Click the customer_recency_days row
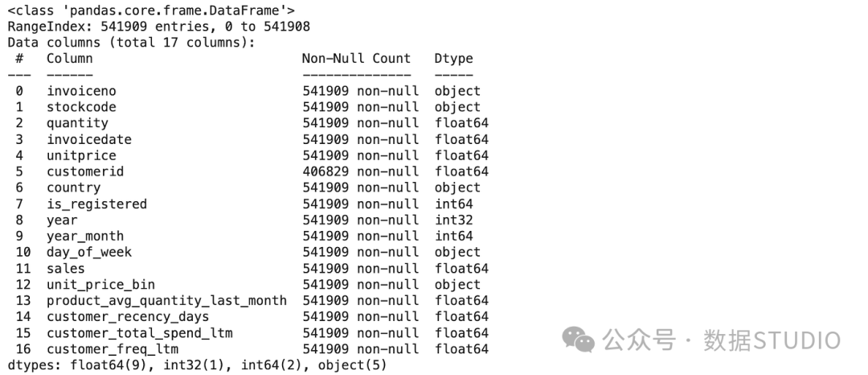Screen dimensions: 868x375 (248, 317)
